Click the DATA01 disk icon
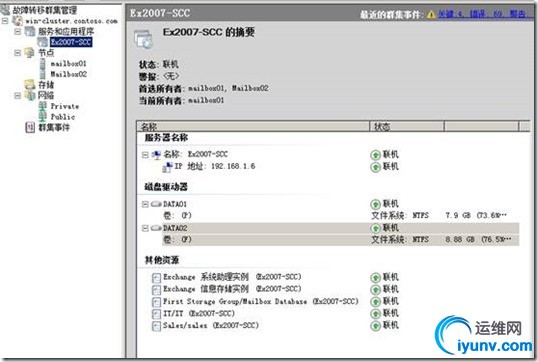Viewport: 538px width, 362px height. click(156, 204)
